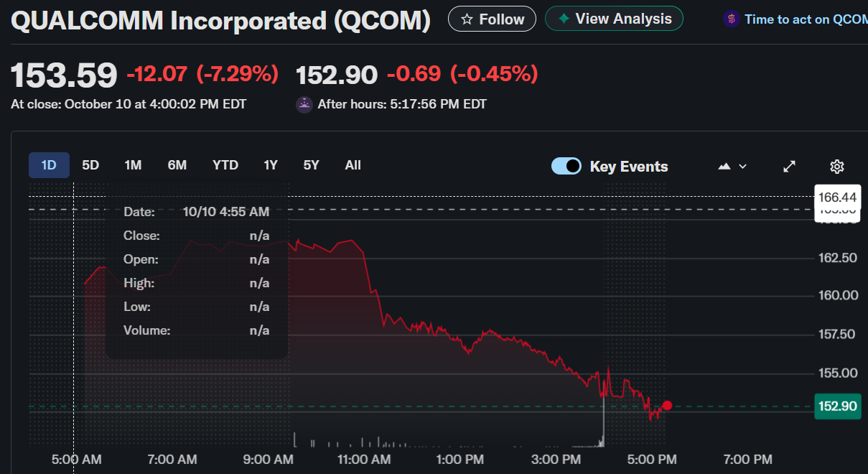This screenshot has width=868, height=474.
Task: Click the after hours moon icon
Action: tap(304, 105)
